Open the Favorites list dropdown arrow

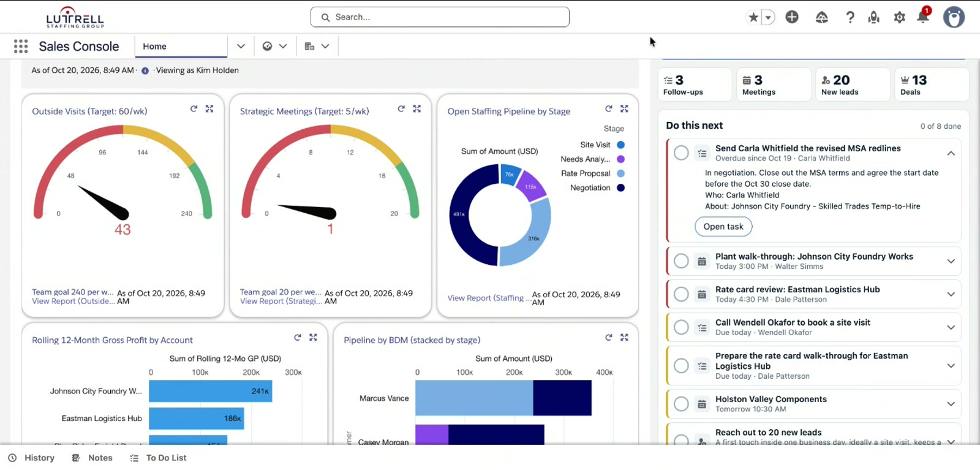[x=768, y=17]
